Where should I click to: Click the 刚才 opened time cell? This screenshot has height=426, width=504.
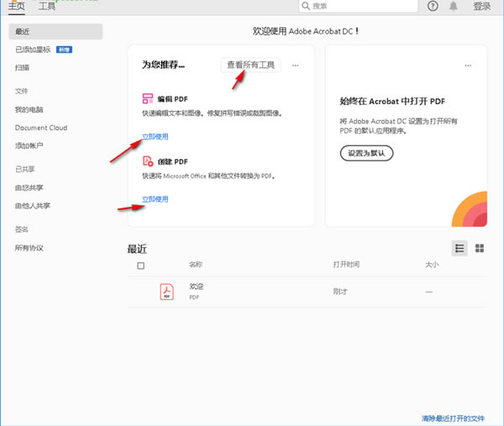click(x=340, y=292)
